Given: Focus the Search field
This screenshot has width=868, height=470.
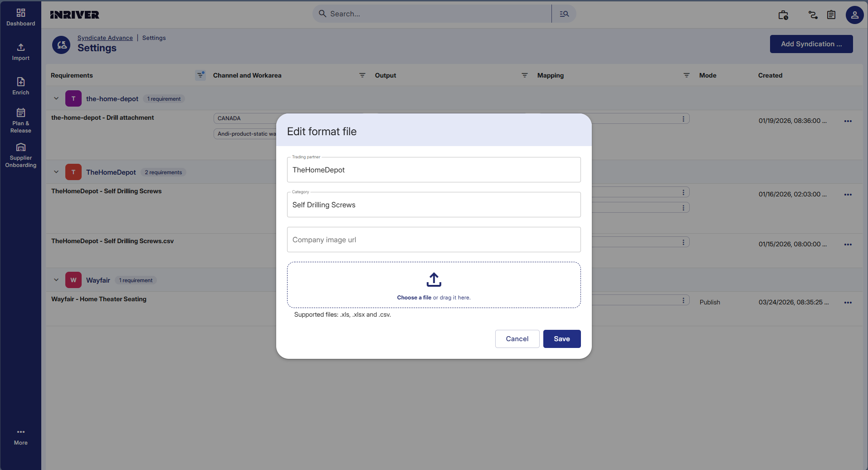Looking at the screenshot, I should click(x=432, y=14).
